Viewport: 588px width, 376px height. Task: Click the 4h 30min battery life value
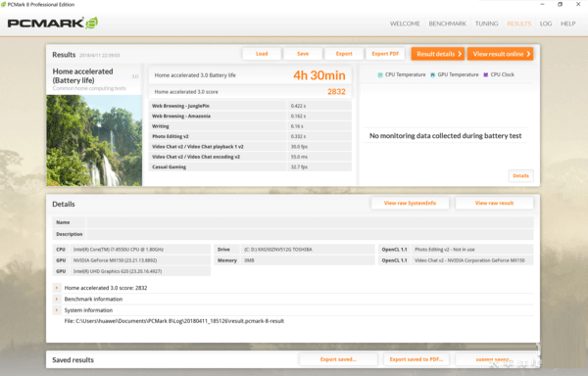pyautogui.click(x=319, y=75)
